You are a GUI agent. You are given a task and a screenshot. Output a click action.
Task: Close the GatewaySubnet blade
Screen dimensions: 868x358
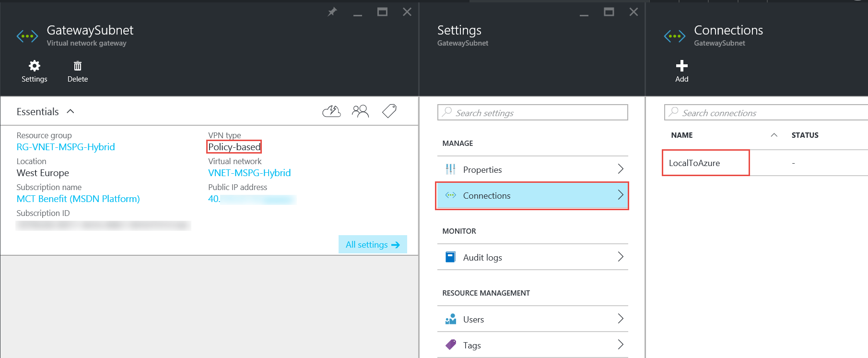click(x=407, y=12)
